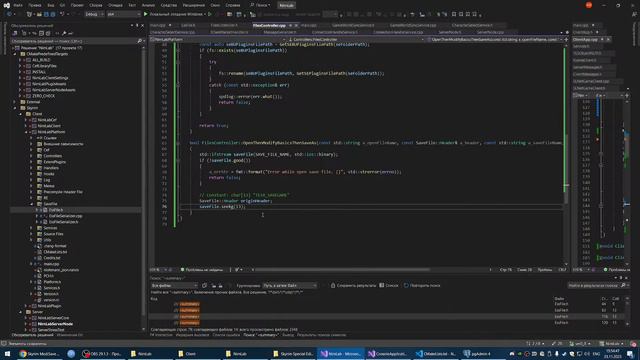
Task: Open VS Code CMakeLists.txt taskbar item
Action: tap(436, 353)
